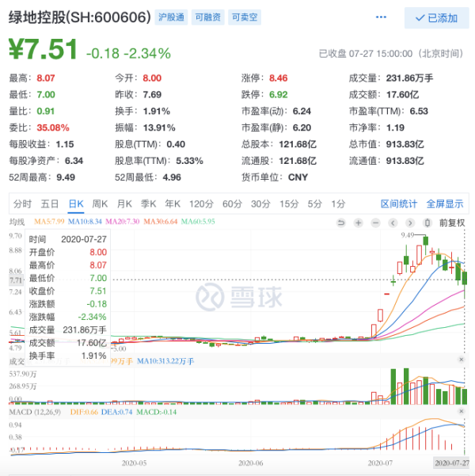Select the 日K tab

(x=76, y=204)
